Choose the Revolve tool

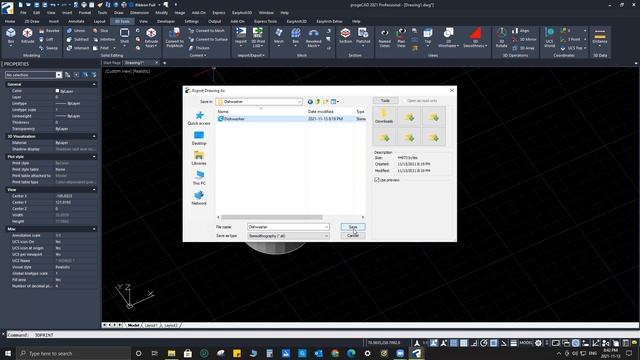click(x=49, y=31)
